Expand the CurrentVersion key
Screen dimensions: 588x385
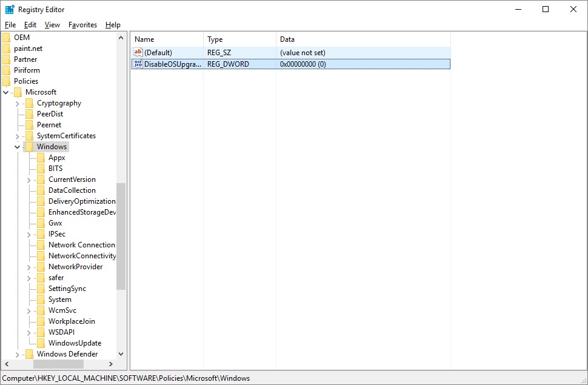point(29,179)
